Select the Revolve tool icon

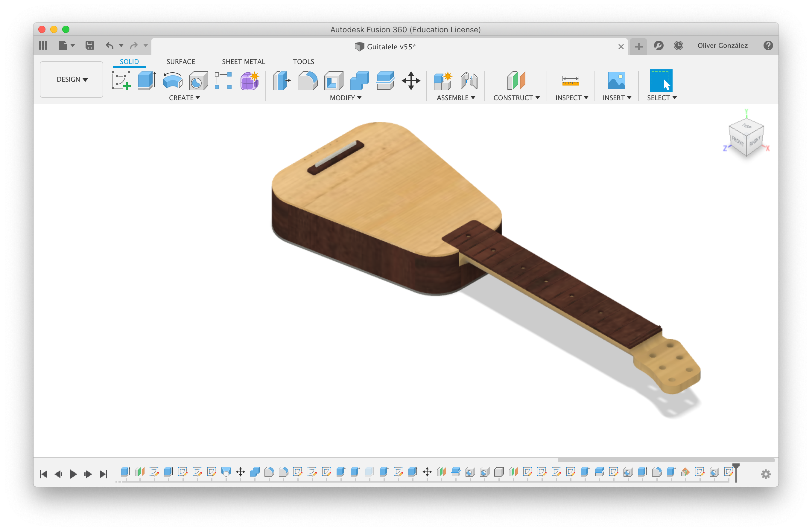173,80
